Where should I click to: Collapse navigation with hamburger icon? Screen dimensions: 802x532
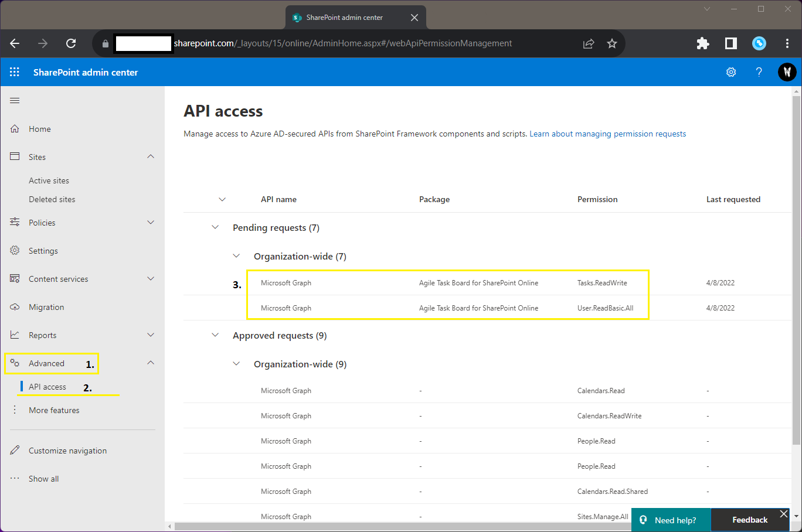[x=15, y=101]
